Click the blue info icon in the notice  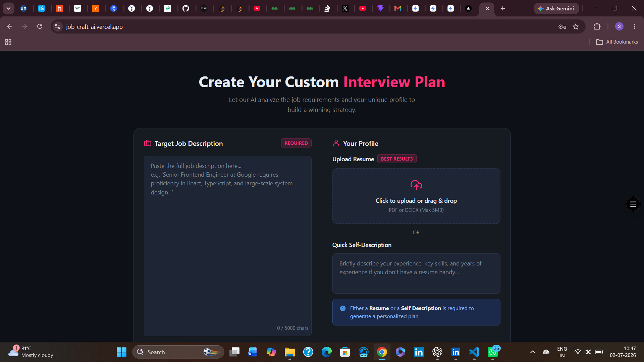click(343, 308)
